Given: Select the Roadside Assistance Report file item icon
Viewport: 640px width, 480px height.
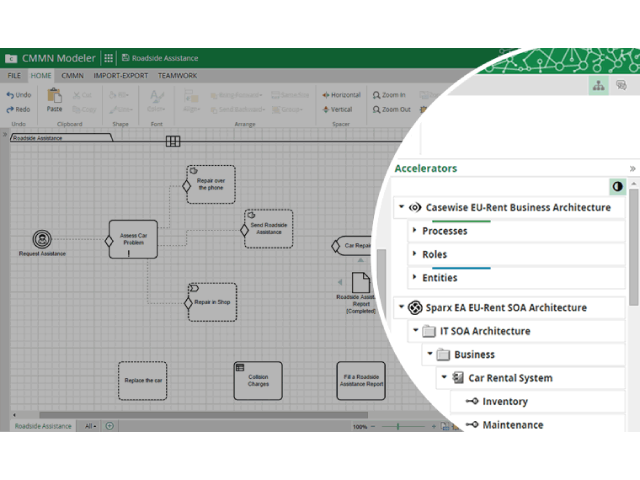Looking at the screenshot, I should pos(361,282).
